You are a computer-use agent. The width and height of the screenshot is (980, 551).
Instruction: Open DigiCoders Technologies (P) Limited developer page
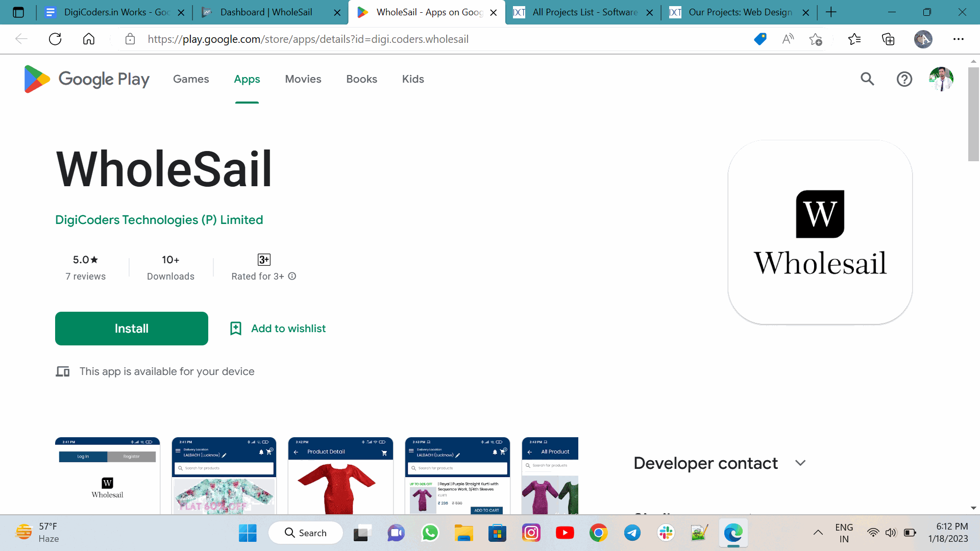(159, 220)
